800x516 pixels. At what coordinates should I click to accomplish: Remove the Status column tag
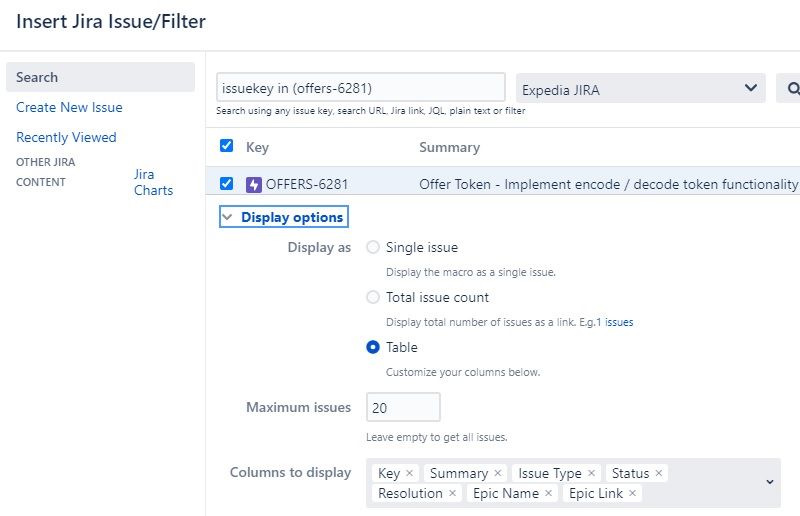(x=659, y=473)
